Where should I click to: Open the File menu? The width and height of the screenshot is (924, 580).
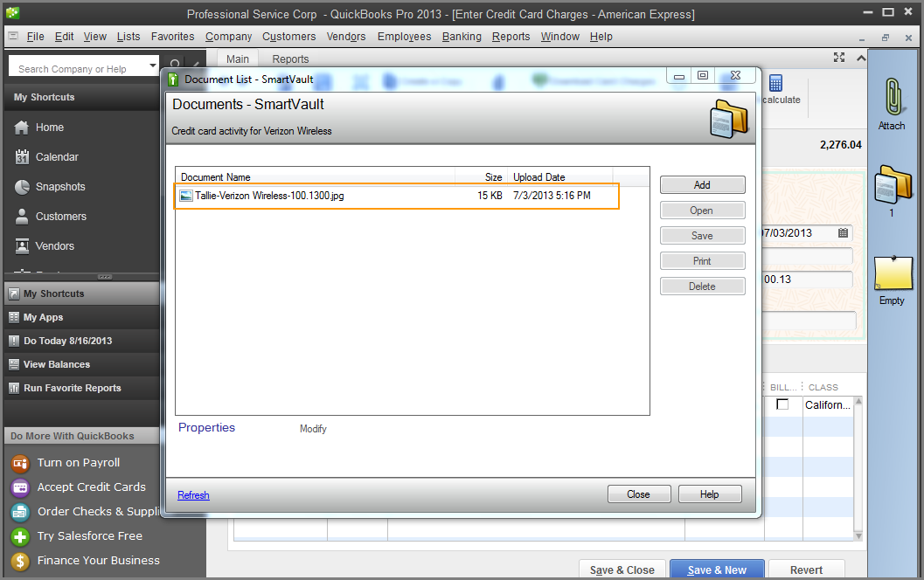[x=35, y=37]
